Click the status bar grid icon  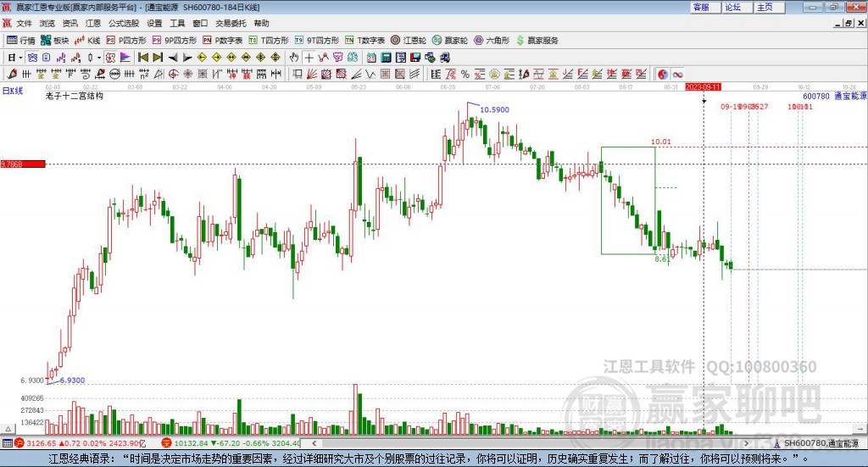(7, 443)
